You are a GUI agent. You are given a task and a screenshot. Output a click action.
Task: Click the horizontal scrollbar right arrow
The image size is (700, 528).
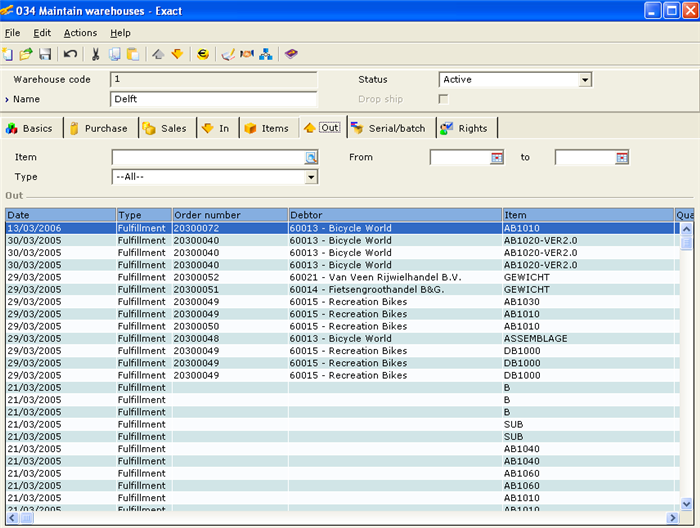(672, 518)
